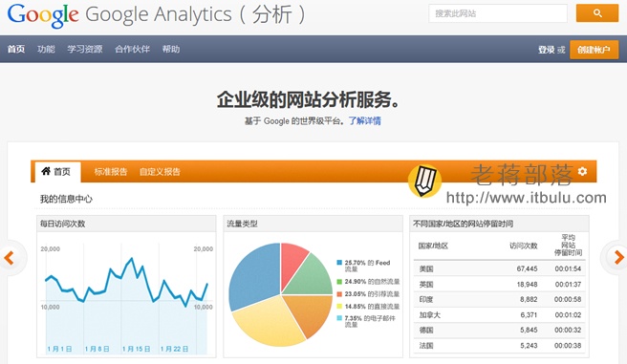Viewport: 627px width, 364px height.
Task: Select the 美国 row in country table
Action: click(500, 268)
